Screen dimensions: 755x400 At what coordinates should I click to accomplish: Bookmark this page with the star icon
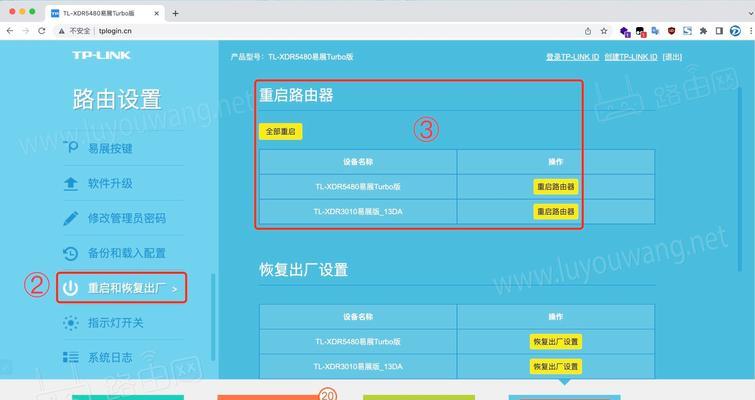[x=604, y=31]
